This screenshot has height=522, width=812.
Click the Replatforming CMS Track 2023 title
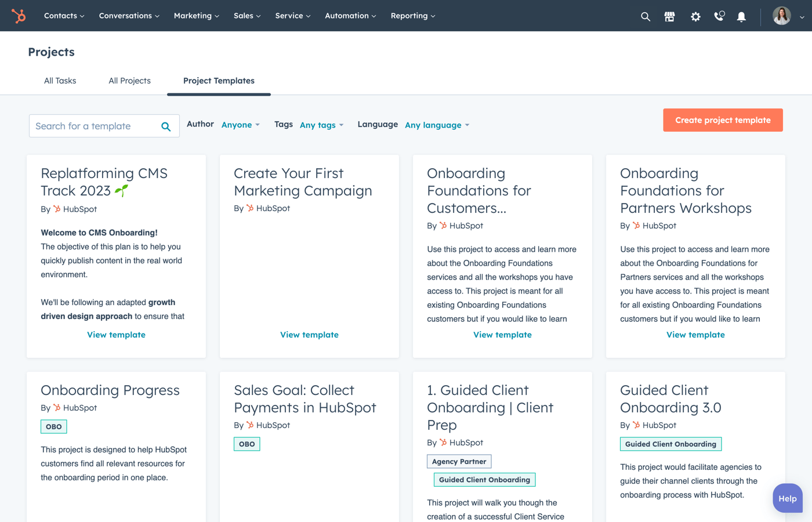click(104, 182)
